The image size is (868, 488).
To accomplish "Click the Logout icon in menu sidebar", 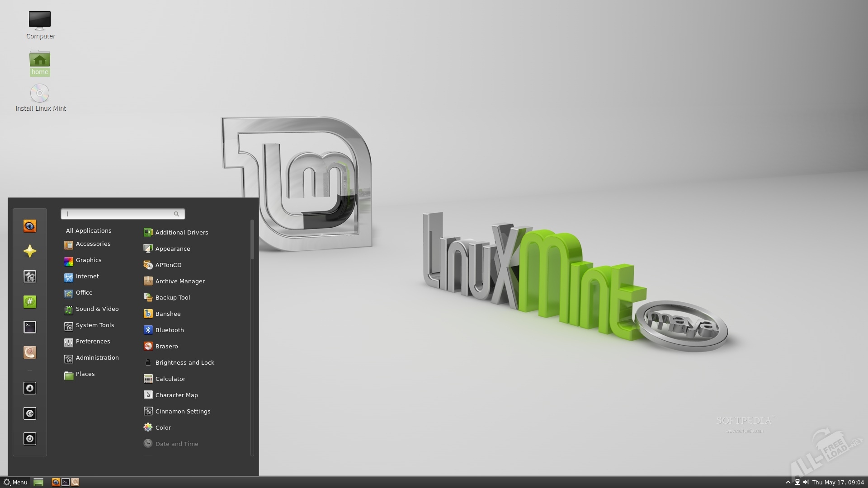I will click(x=30, y=413).
